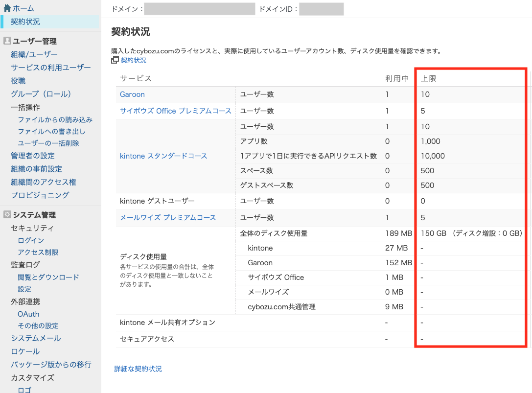Viewport: 532px width, 393px height.
Task: Open the 役職 settings page
Action: click(18, 81)
